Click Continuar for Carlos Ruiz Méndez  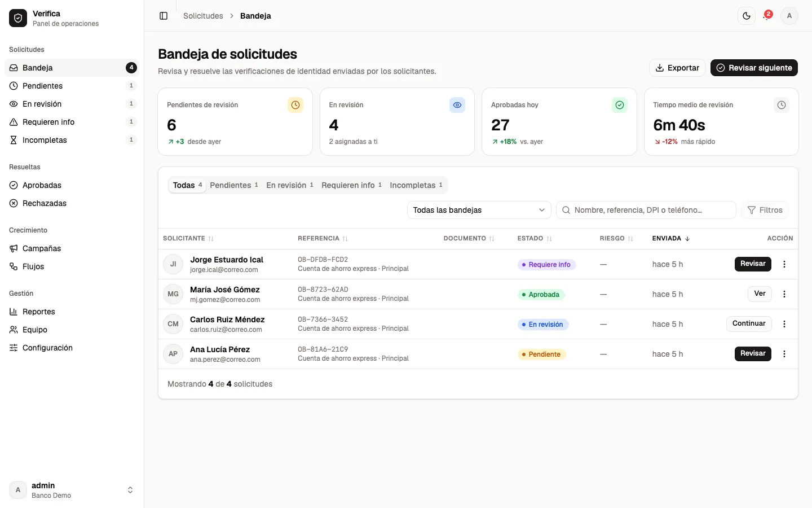pyautogui.click(x=749, y=324)
